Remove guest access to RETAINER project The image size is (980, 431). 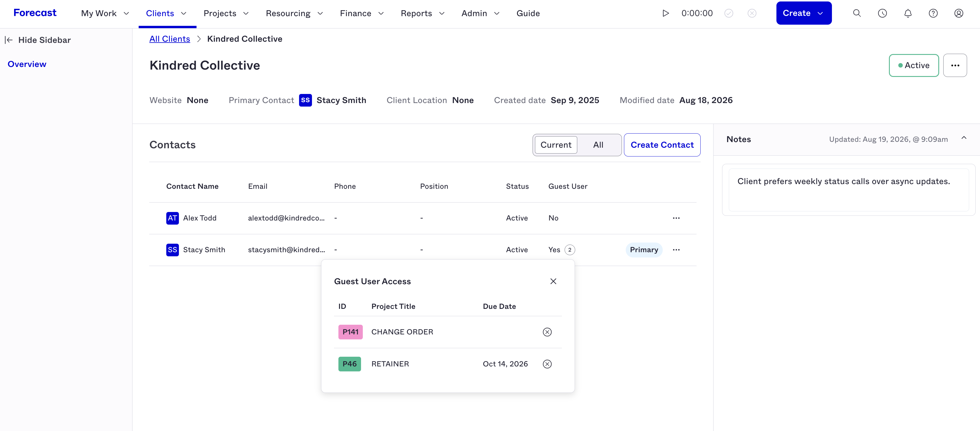pos(547,364)
